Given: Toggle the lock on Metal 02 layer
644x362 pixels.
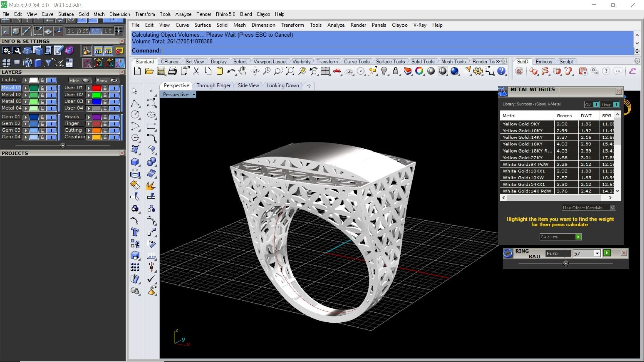Looking at the screenshot, I should (42, 95).
